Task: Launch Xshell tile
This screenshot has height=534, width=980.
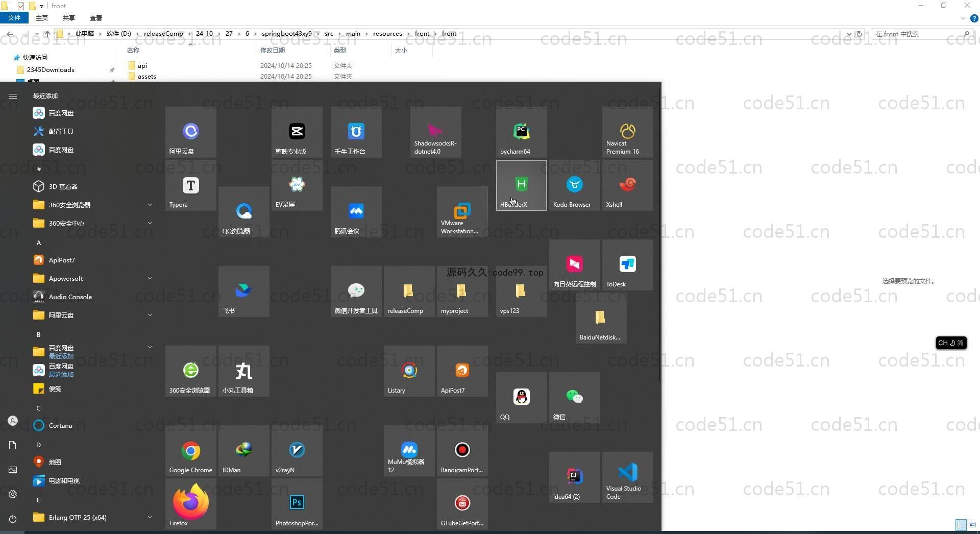Action: click(x=627, y=185)
